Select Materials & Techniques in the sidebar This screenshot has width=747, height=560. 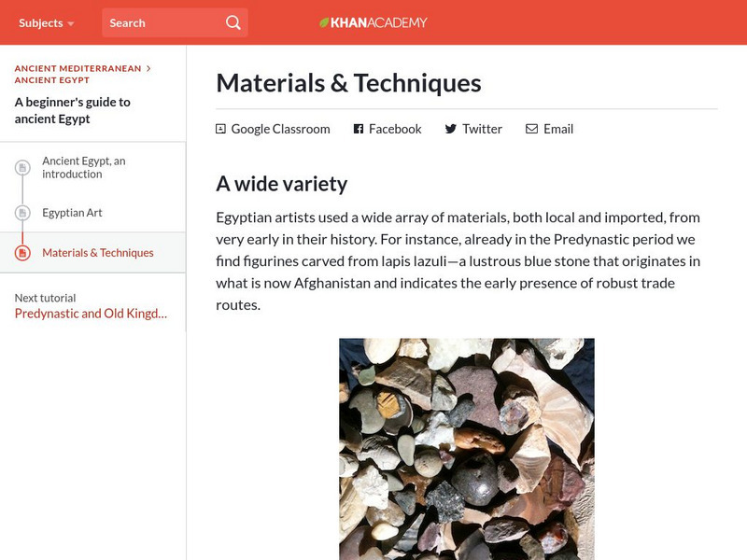98,253
